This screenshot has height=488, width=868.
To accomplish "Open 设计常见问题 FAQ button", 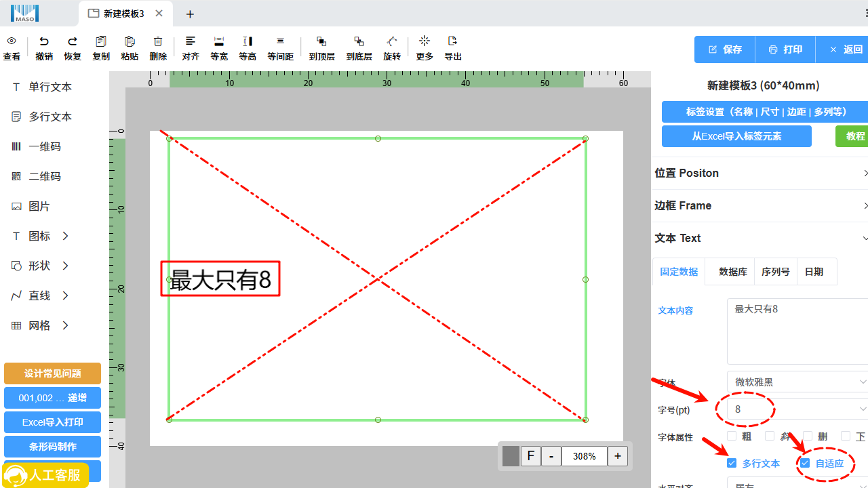I will click(52, 373).
